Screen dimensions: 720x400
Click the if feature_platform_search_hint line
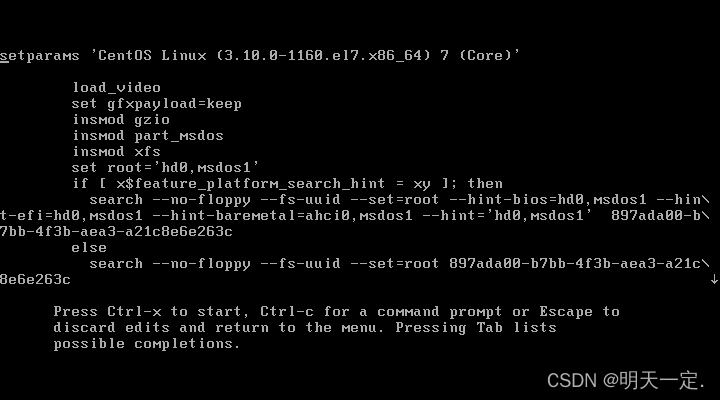287,184
